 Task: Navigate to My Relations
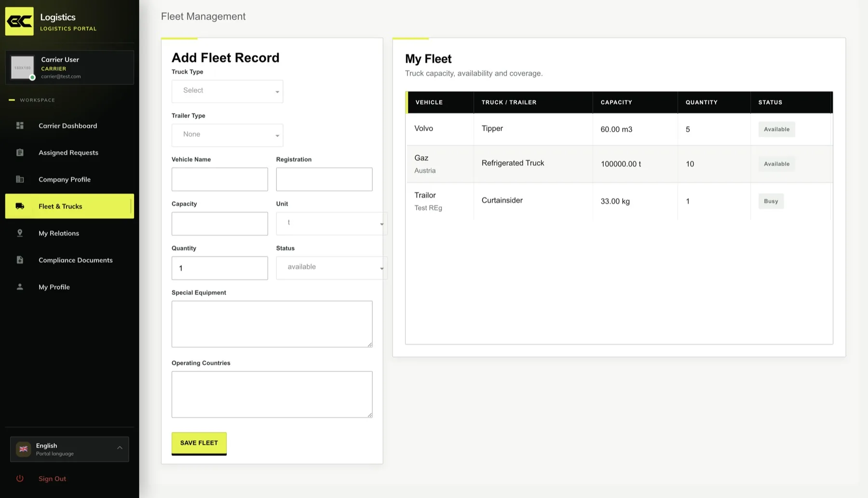pyautogui.click(x=69, y=233)
